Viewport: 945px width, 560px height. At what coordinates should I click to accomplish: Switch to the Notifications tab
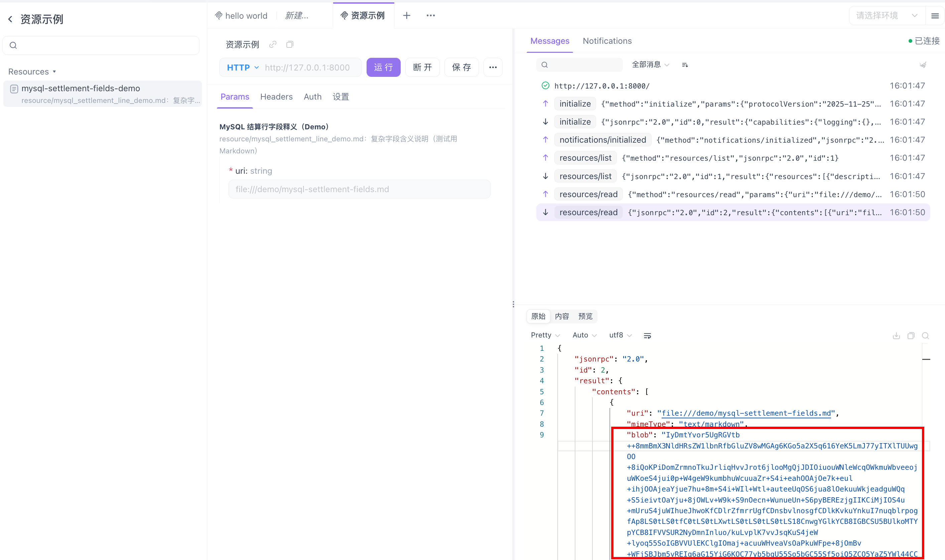pos(607,41)
